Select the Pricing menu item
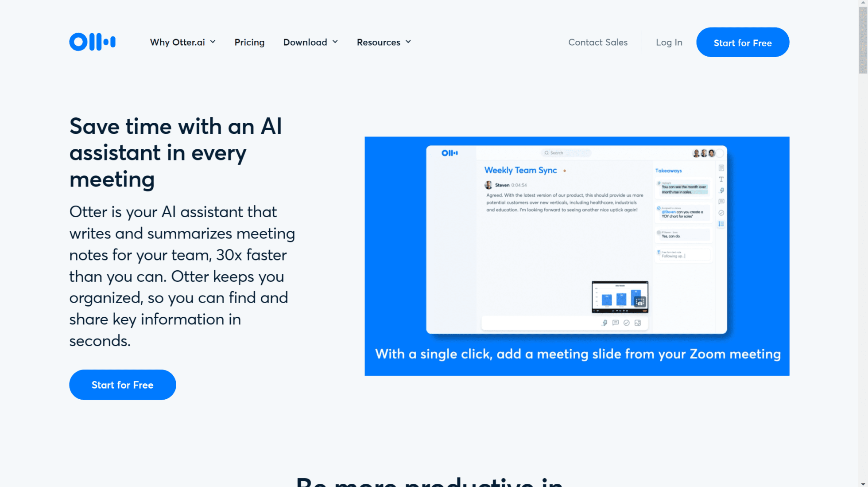868x487 pixels. (x=249, y=42)
